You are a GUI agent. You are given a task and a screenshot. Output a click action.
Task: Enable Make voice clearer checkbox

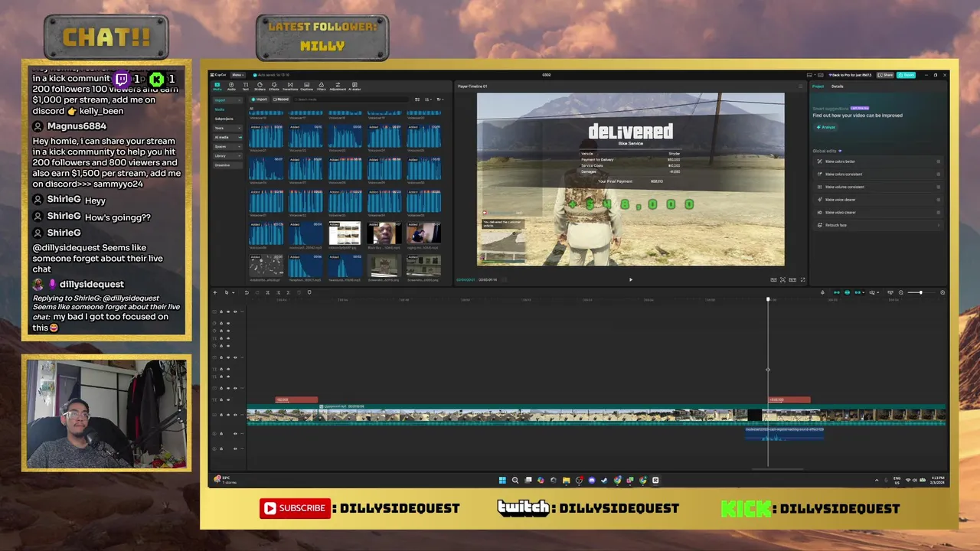939,200
